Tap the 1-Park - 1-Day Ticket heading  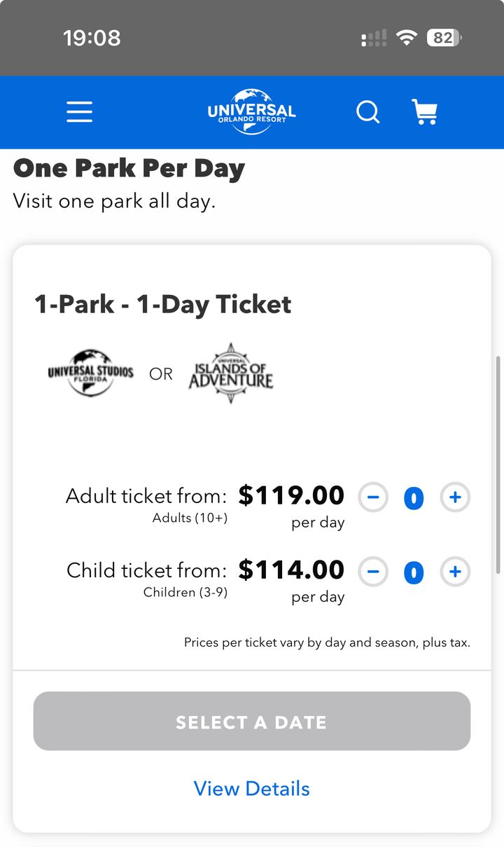pos(163,305)
